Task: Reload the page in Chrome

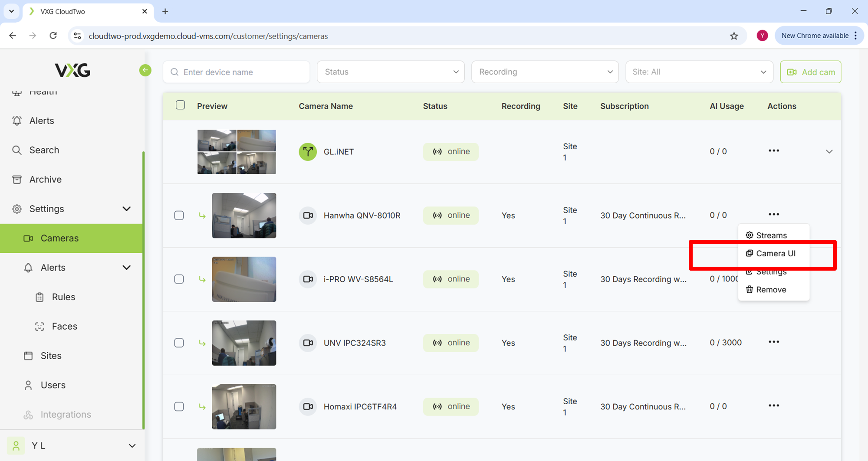Action: (x=53, y=36)
